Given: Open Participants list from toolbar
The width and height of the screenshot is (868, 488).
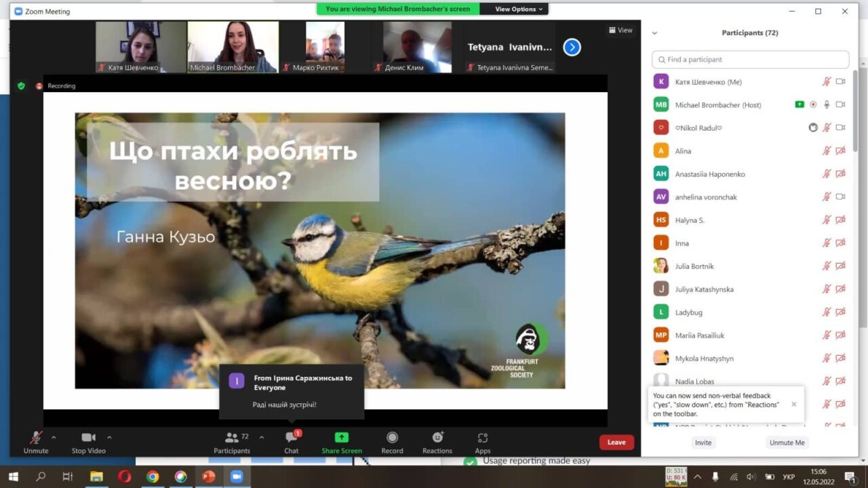Looking at the screenshot, I should click(x=232, y=438).
